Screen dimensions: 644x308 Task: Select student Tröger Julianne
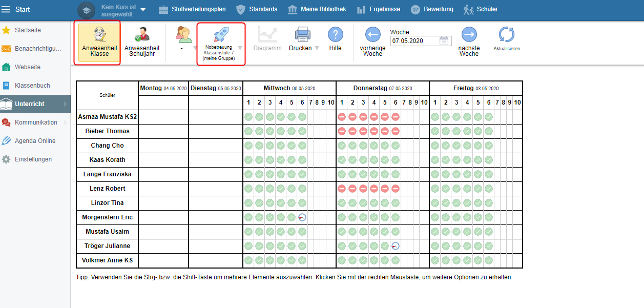(x=107, y=246)
